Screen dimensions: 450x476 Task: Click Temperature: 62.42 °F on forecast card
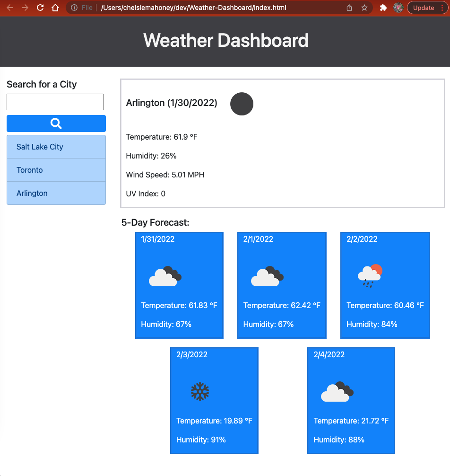(282, 305)
